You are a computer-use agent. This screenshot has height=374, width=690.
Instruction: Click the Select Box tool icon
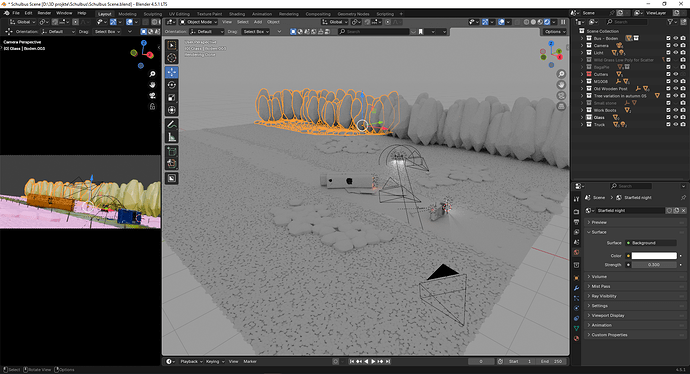coord(172,45)
